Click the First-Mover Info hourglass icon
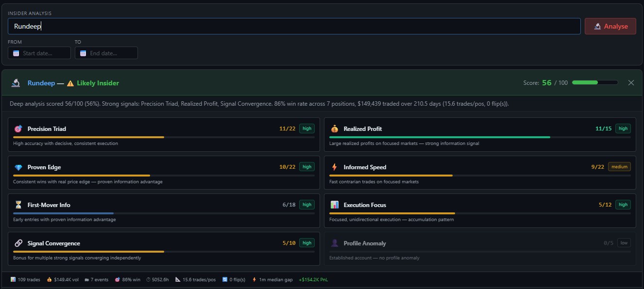Viewport: 644px width, 289px height. coord(18,205)
